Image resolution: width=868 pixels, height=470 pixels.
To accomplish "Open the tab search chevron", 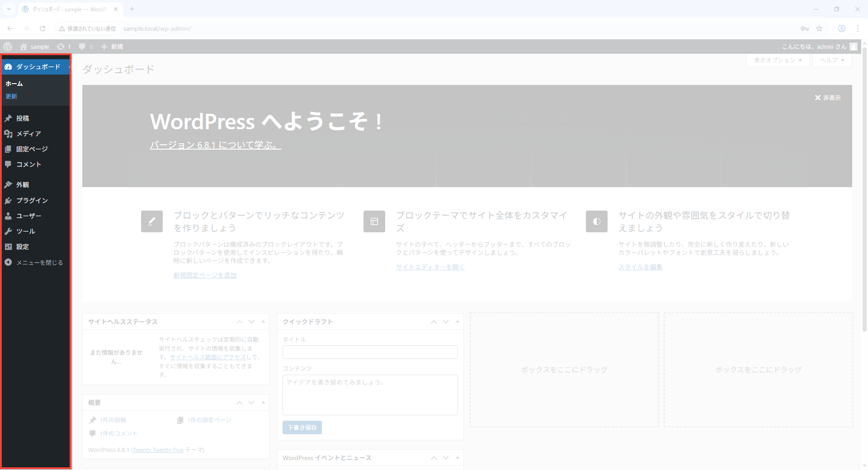I will 9,9.
